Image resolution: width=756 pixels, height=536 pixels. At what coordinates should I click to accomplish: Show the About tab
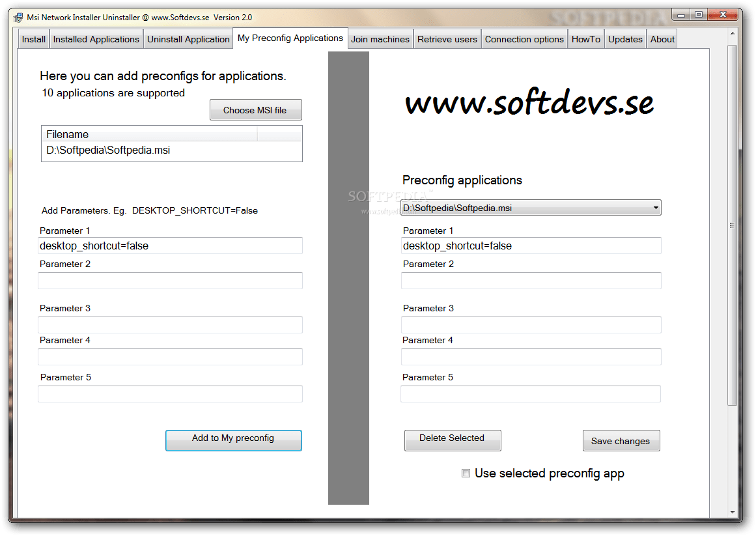point(662,40)
